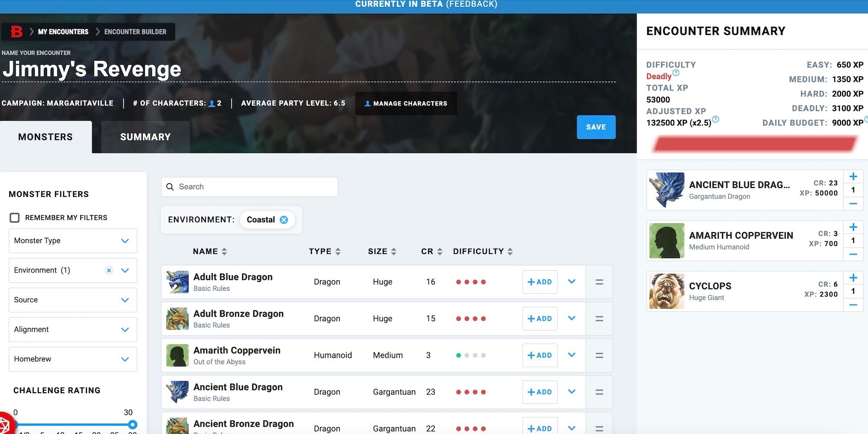The height and width of the screenshot is (434, 868).
Task: Click the Difficulty help question icon
Action: (676, 73)
